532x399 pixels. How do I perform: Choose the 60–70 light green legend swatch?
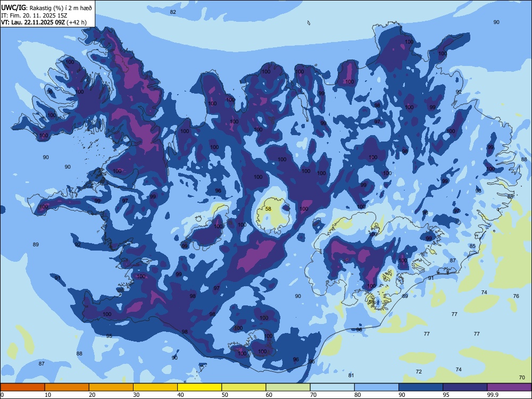(288, 387)
